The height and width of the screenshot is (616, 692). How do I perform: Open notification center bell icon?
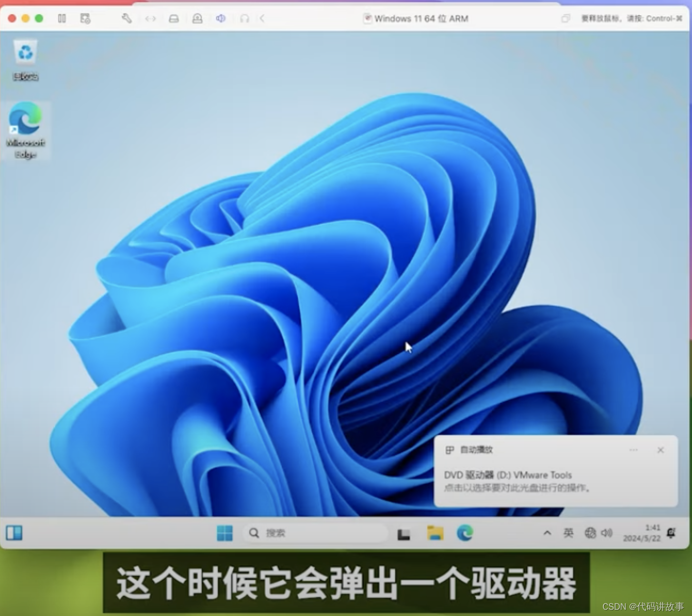pos(671,533)
